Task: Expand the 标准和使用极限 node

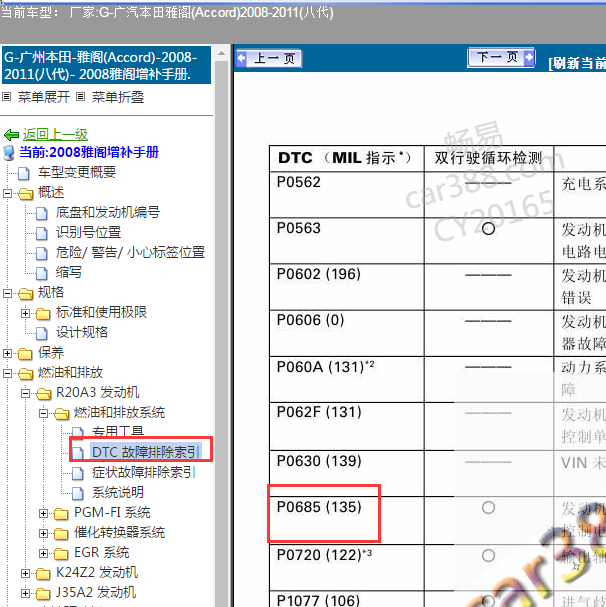Action: coord(25,313)
